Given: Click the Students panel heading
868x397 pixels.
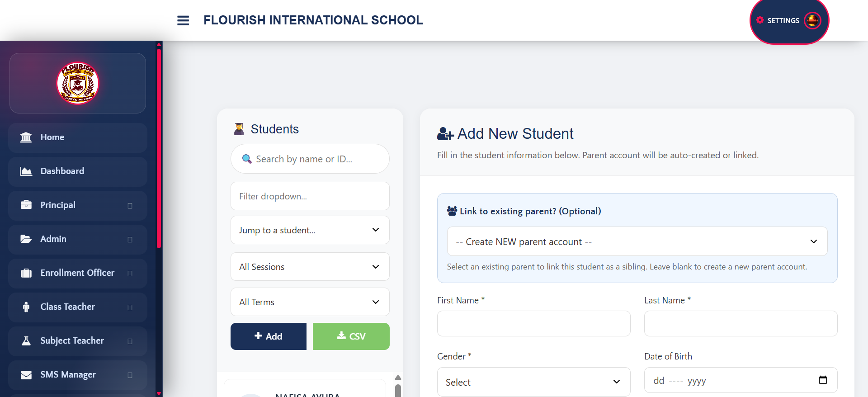Looking at the screenshot, I should [x=275, y=129].
